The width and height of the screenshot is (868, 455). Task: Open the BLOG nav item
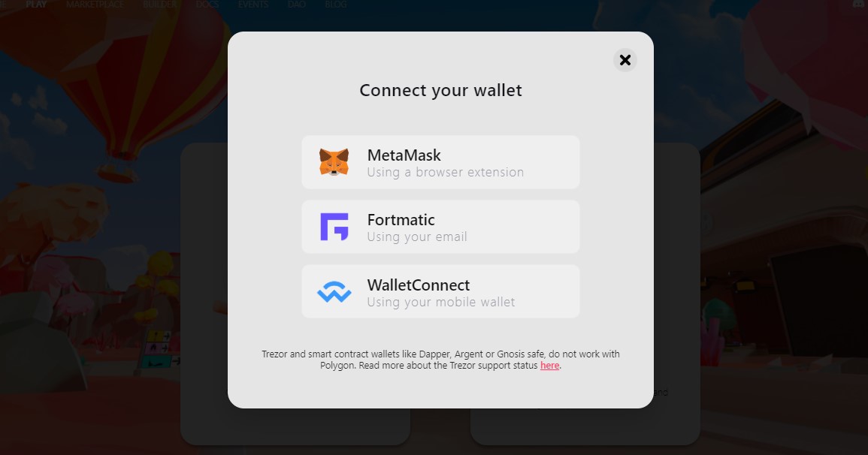point(335,4)
